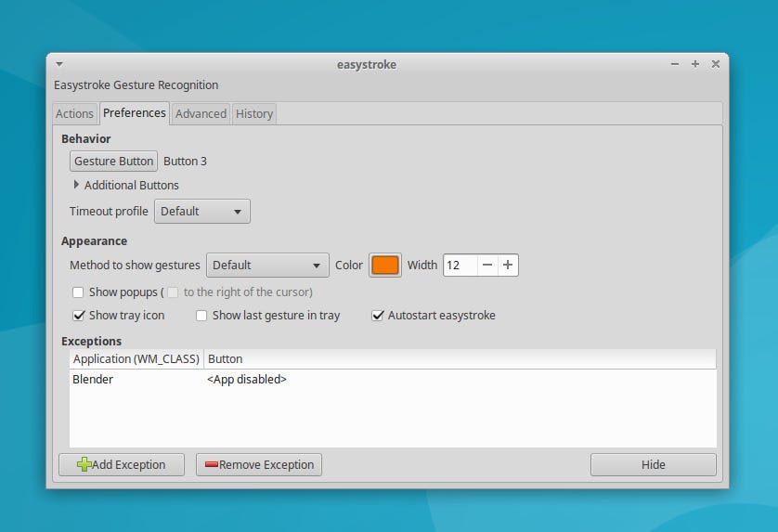Click the Gesture Button button
The width and height of the screenshot is (778, 532).
tap(113, 162)
